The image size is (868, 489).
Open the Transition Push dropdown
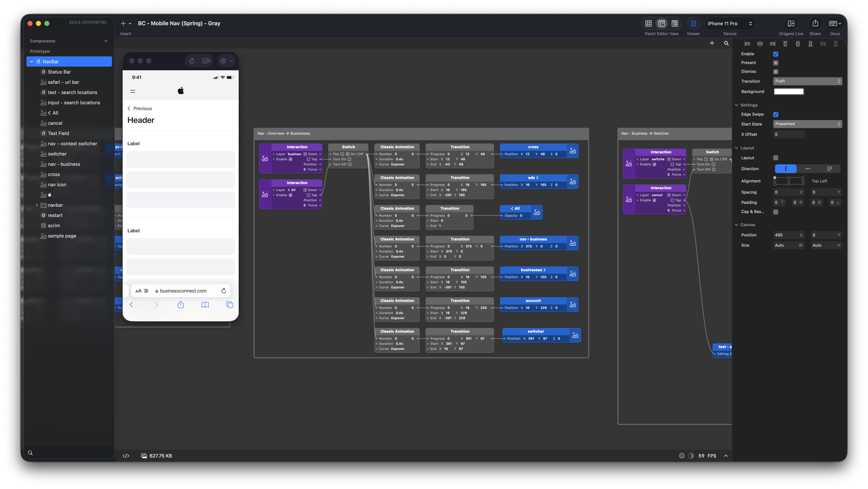pyautogui.click(x=807, y=81)
